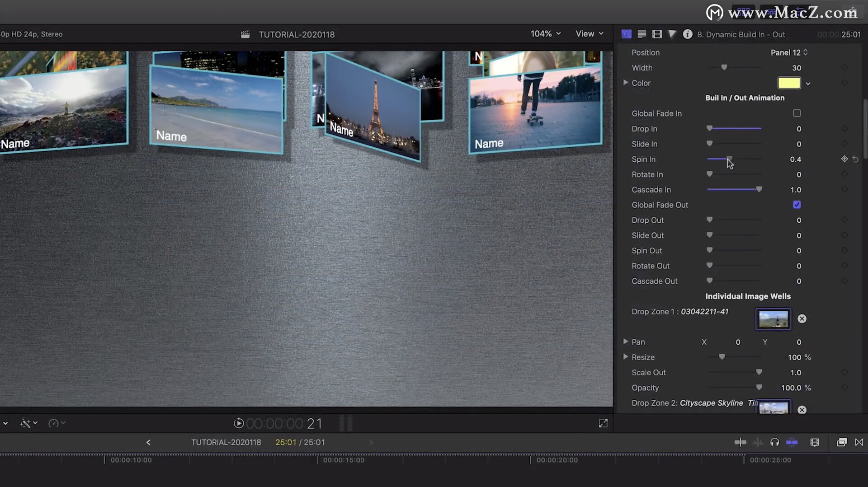Adjust the Cascade In slider
The image size is (868, 487).
[x=734, y=190]
